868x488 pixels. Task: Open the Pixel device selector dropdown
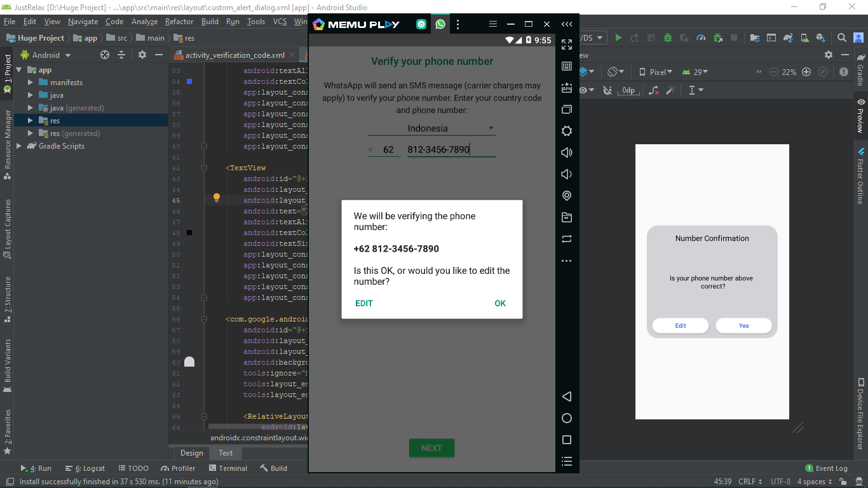point(656,72)
